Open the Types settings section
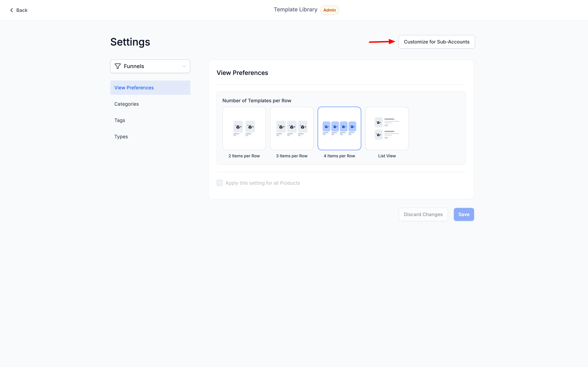This screenshot has width=588, height=367. click(x=121, y=136)
